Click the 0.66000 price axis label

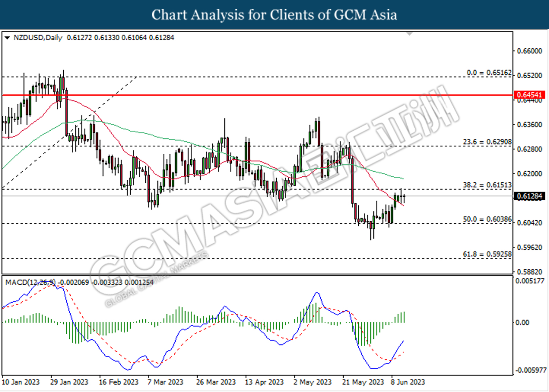pyautogui.click(x=529, y=51)
